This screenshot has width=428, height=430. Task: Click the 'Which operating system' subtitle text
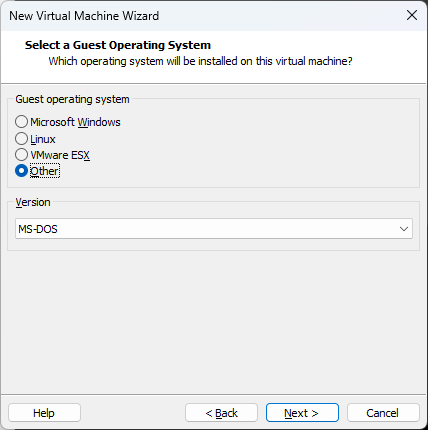tap(200, 61)
